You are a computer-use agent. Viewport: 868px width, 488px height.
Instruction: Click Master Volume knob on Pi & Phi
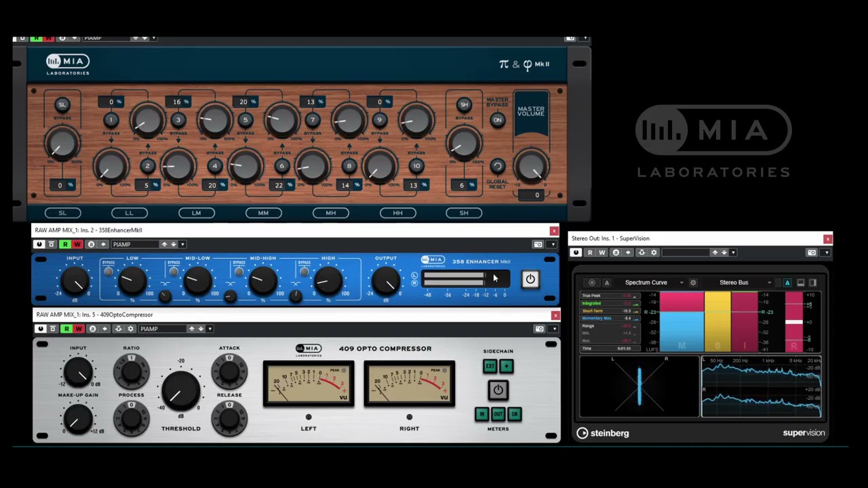[x=531, y=165]
